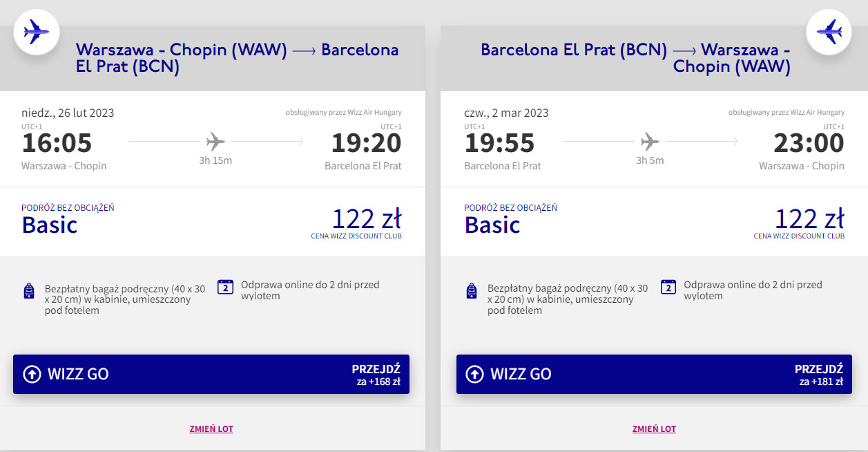
Task: Select the return Basic fare title
Action: pos(492,225)
